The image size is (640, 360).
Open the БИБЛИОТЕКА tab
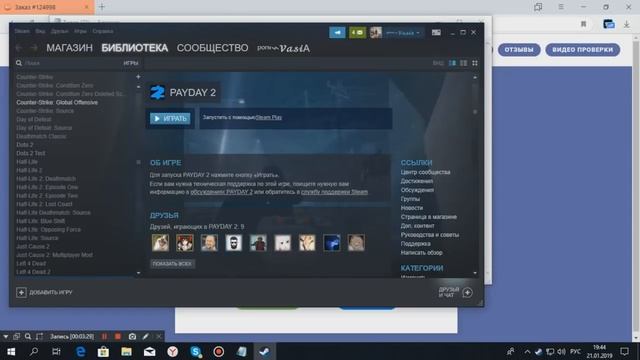point(135,48)
